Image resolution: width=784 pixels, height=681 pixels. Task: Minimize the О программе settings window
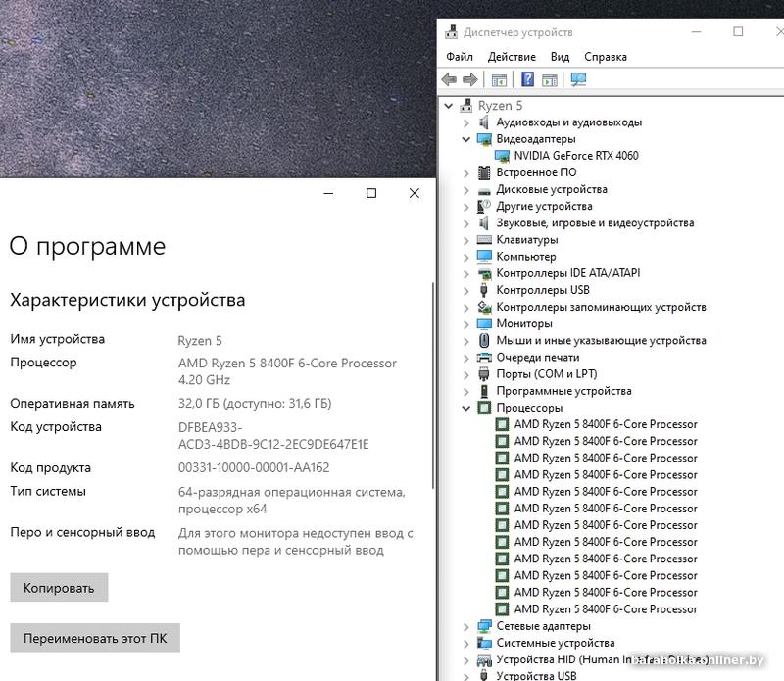point(328,193)
